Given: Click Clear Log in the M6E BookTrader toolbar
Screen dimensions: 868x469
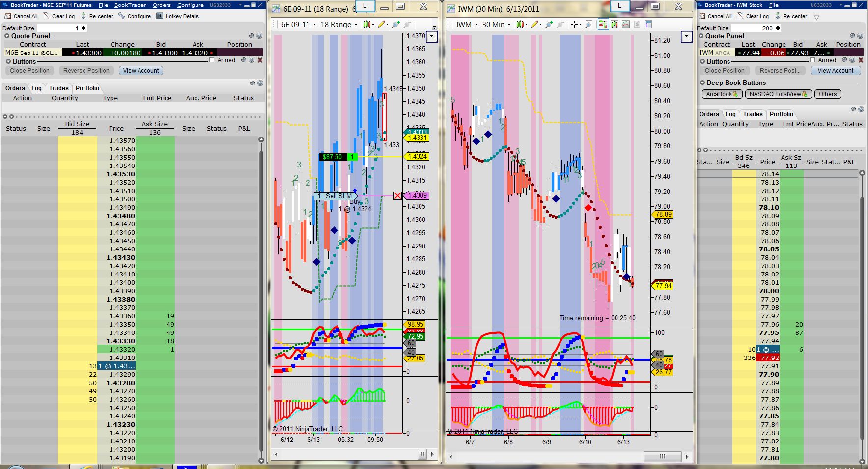Looking at the screenshot, I should [x=59, y=16].
